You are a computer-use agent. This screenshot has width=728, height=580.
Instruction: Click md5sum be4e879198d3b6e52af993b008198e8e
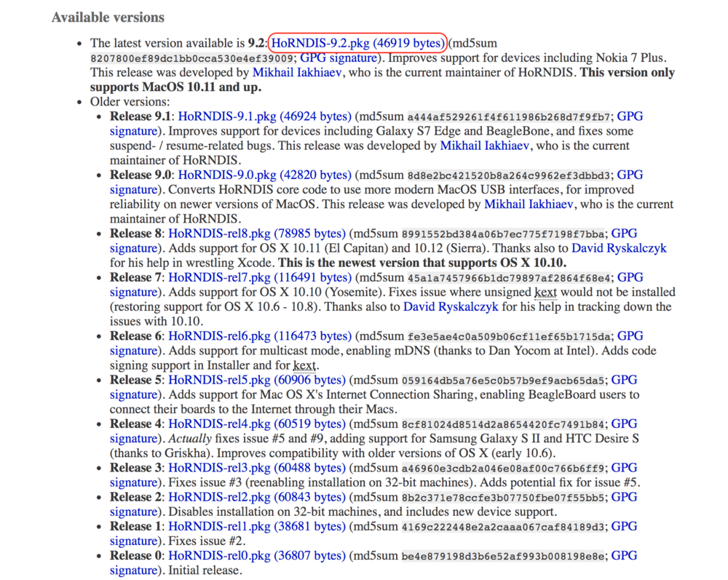click(503, 556)
